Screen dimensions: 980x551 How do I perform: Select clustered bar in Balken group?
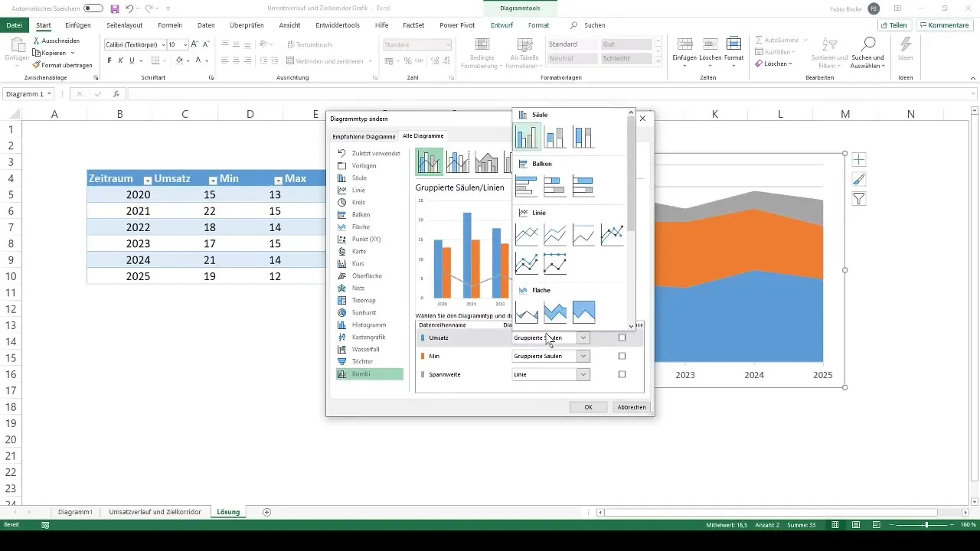528,186
